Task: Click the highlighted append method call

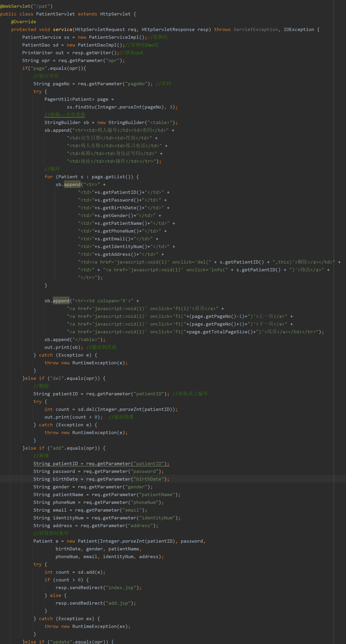Action: [x=72, y=184]
